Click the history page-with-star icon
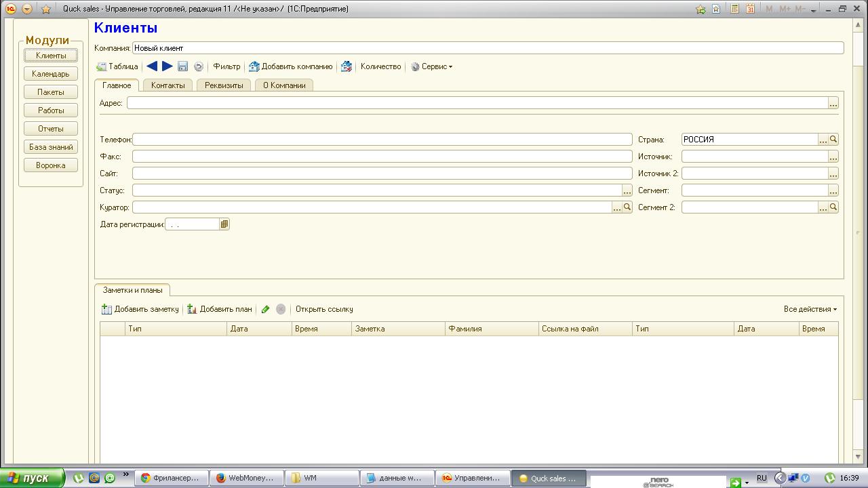 pos(715,9)
